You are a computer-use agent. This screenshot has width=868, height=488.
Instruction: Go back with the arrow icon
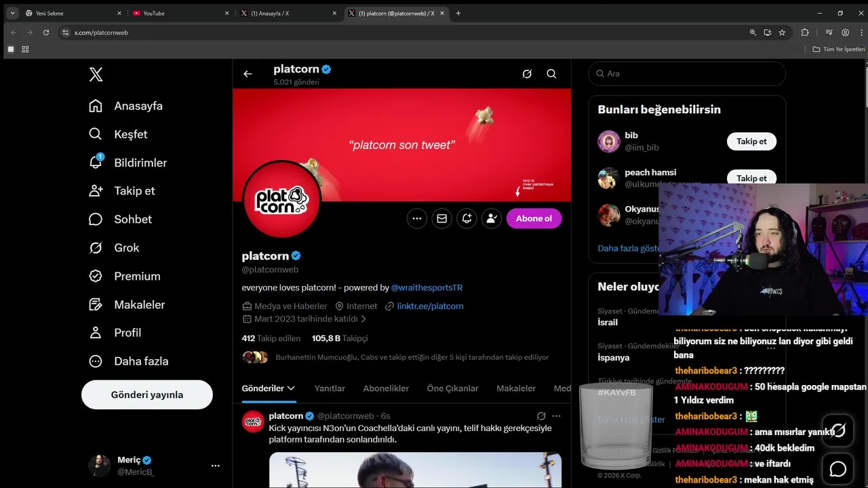pos(248,74)
